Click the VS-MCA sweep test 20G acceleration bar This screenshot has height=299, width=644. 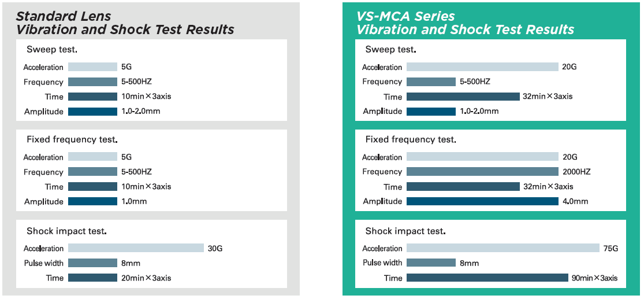[x=482, y=67]
